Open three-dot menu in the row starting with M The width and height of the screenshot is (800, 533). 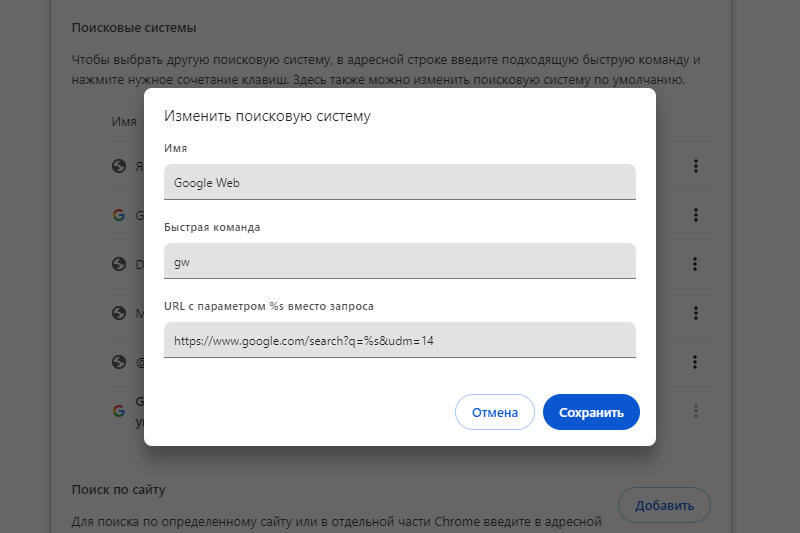695,313
